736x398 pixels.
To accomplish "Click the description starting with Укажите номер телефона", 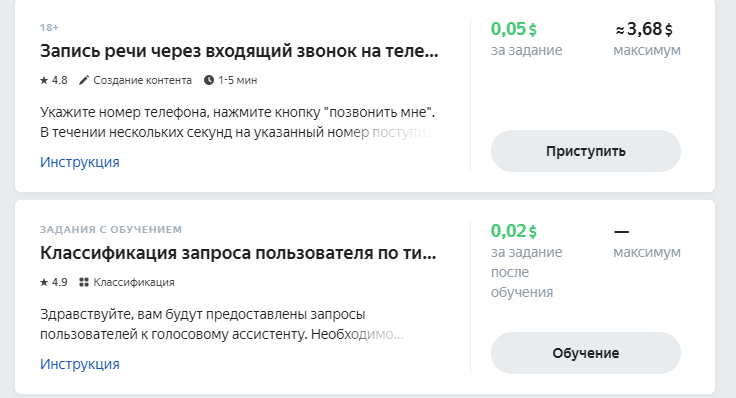I will (238, 122).
